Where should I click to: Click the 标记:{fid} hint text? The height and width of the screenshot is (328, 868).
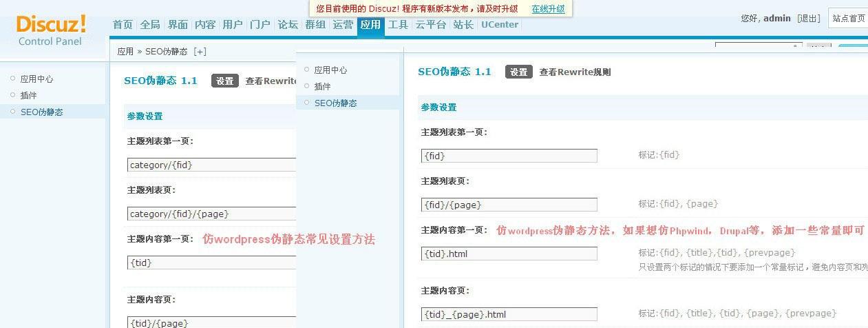[x=659, y=155]
